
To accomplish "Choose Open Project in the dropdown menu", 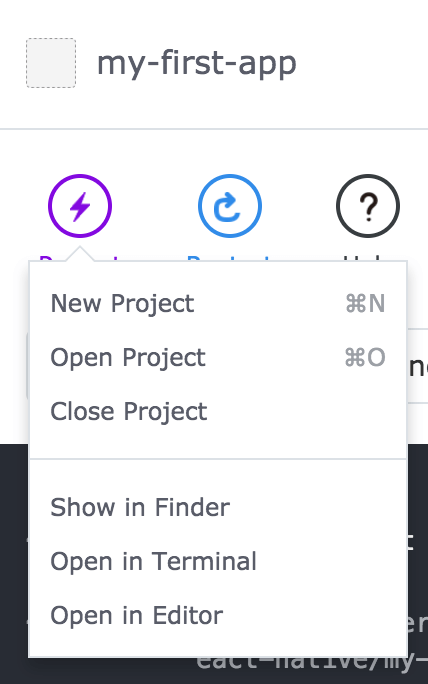I will coord(218,357).
